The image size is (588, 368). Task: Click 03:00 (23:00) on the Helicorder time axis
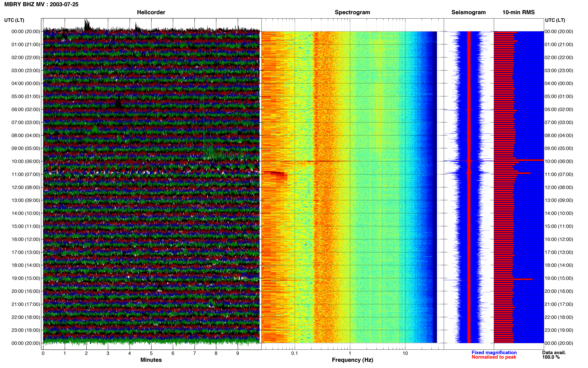[26, 71]
